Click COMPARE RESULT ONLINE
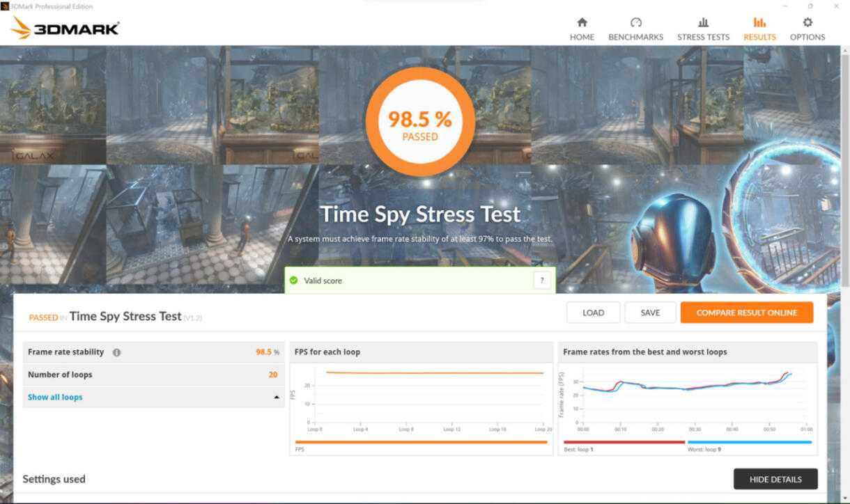 point(746,313)
